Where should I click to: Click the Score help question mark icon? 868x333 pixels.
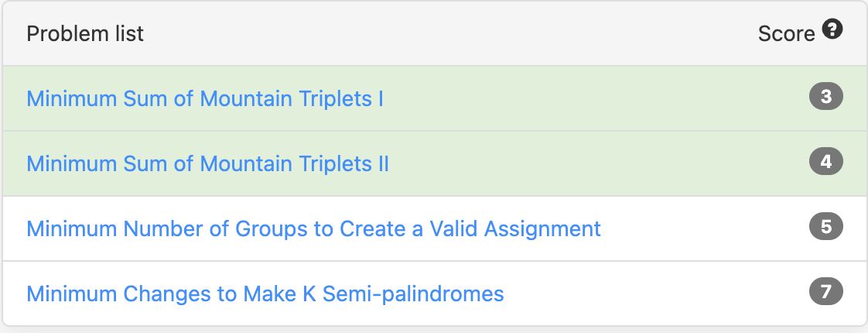point(832,28)
